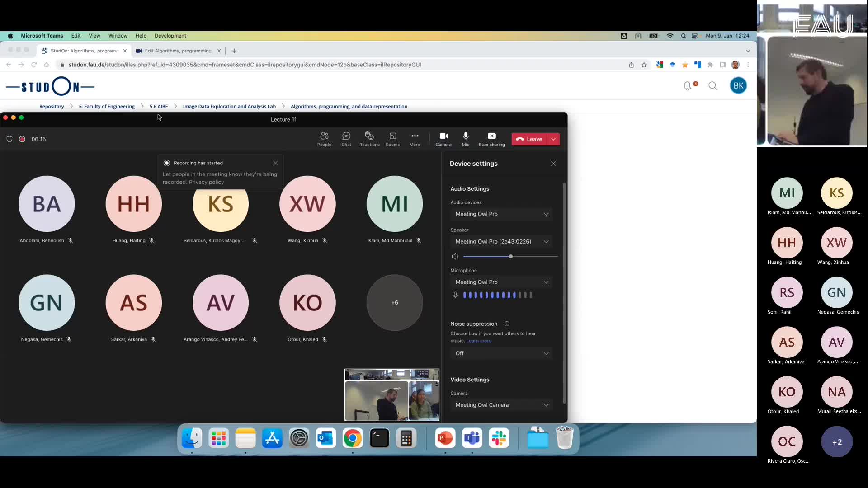Click the +6 hidden participants tile

pos(394,302)
